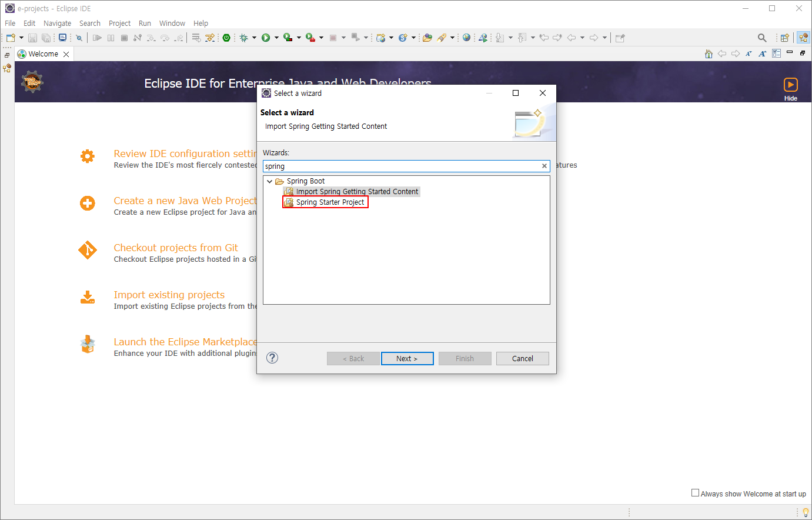Open the Run menu
812x520 pixels.
coord(145,23)
